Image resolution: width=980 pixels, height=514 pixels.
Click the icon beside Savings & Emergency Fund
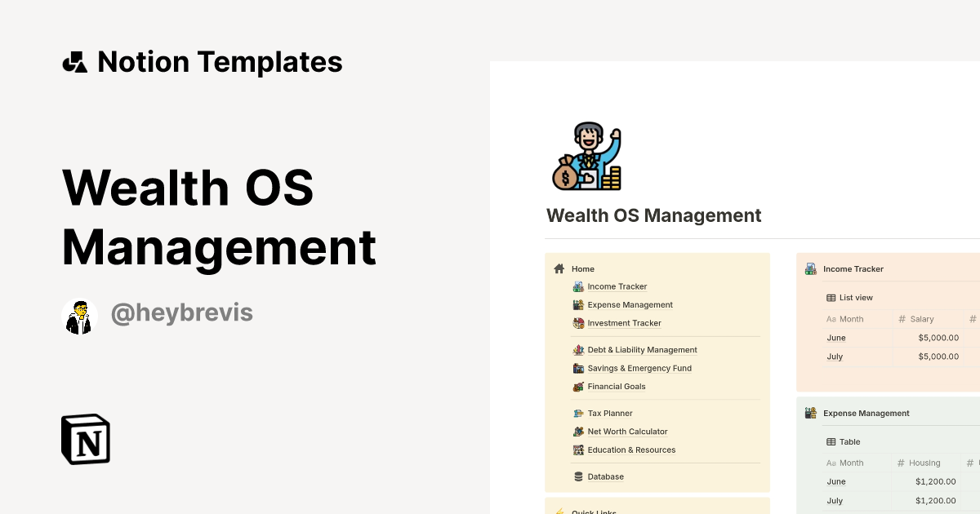579,368
